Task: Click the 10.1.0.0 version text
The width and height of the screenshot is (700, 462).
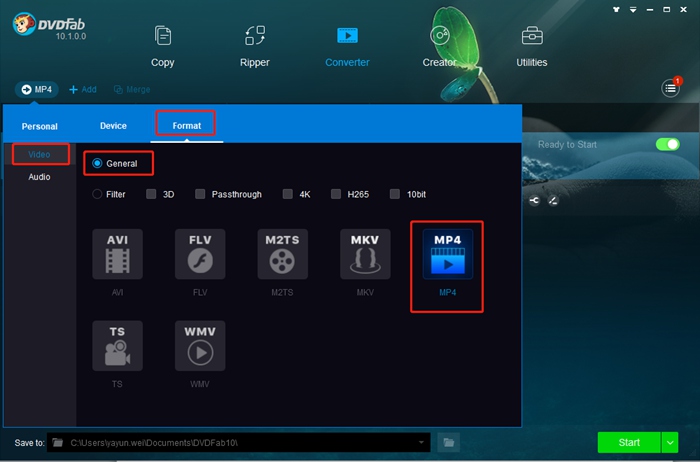Action: (x=71, y=36)
